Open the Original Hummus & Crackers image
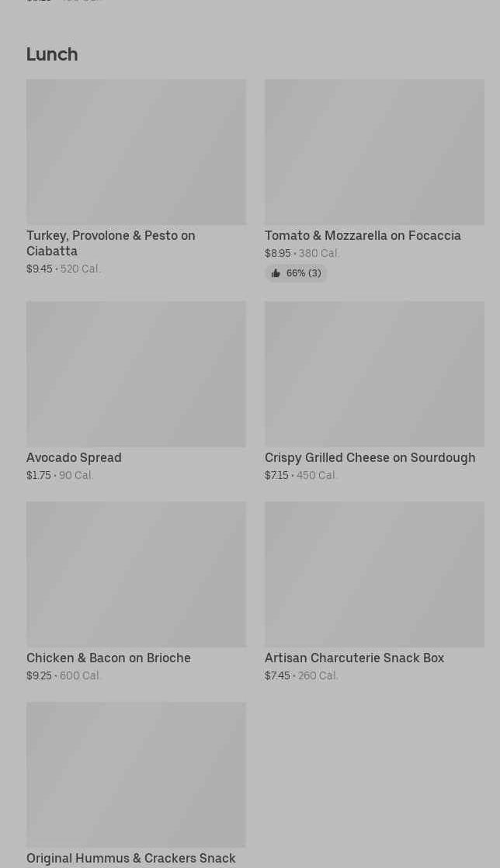 (136, 775)
